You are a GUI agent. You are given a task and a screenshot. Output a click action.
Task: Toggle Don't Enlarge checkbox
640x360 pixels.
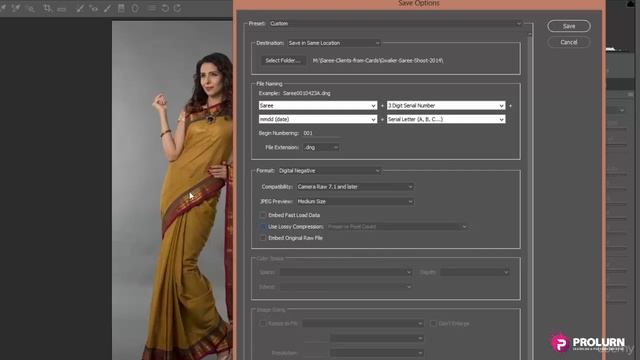(433, 324)
